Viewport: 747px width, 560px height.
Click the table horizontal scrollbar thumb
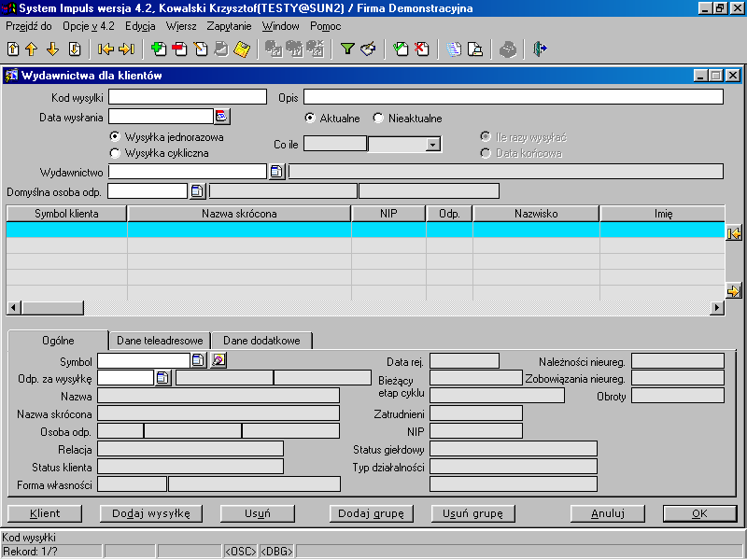coord(53,308)
